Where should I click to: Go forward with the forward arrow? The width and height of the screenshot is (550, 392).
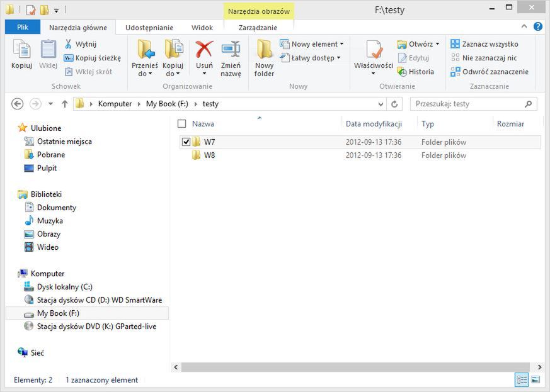[35, 104]
